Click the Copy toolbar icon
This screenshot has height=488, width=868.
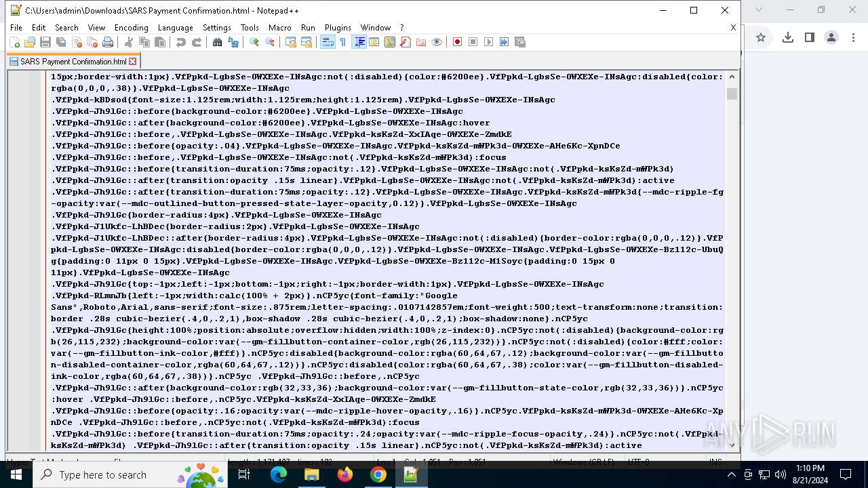coord(144,42)
